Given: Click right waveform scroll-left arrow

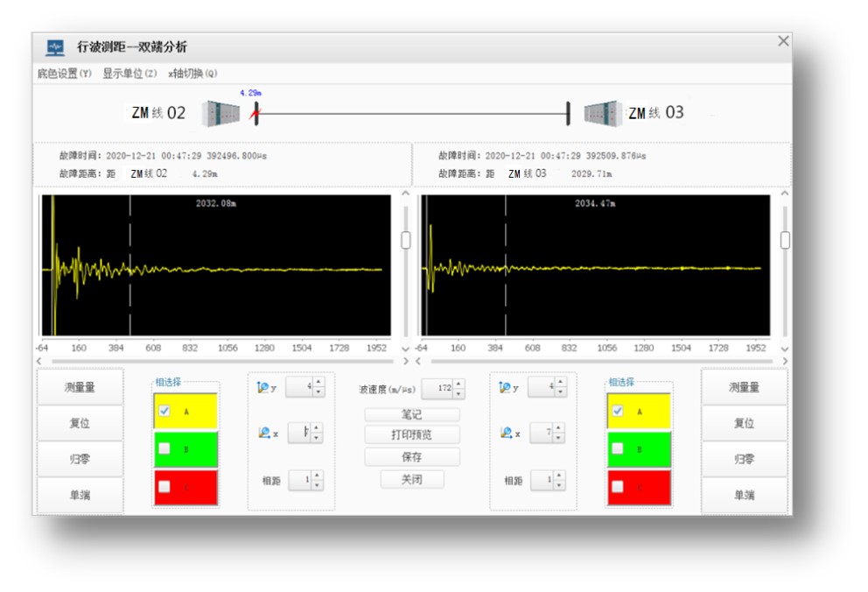Looking at the screenshot, I should (x=418, y=361).
